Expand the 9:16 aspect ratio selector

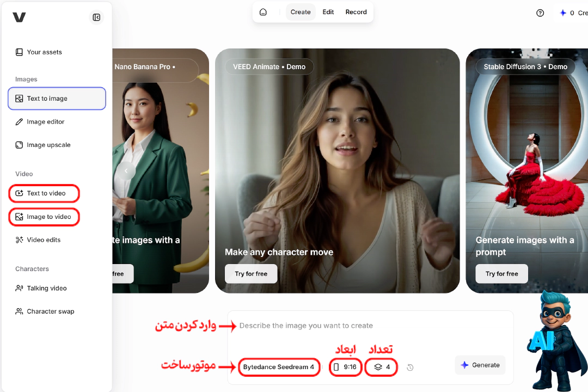pos(345,367)
